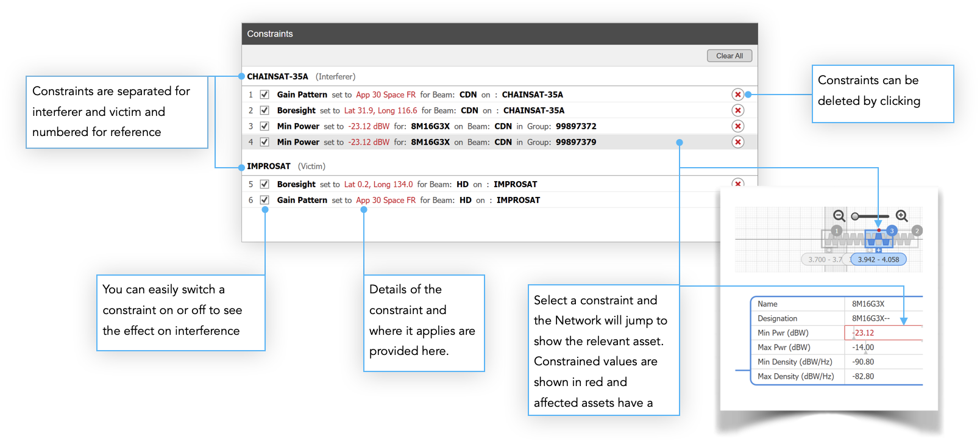Click App 30 Space FR in constraint 1
Image resolution: width=980 pixels, height=444 pixels.
pyautogui.click(x=386, y=95)
